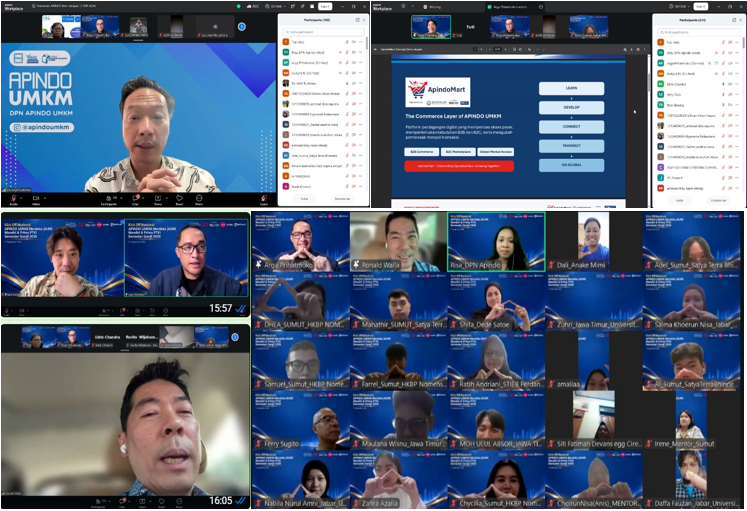Open Chat in top-left Zoom toolbar
747x511 pixels.
point(136,199)
